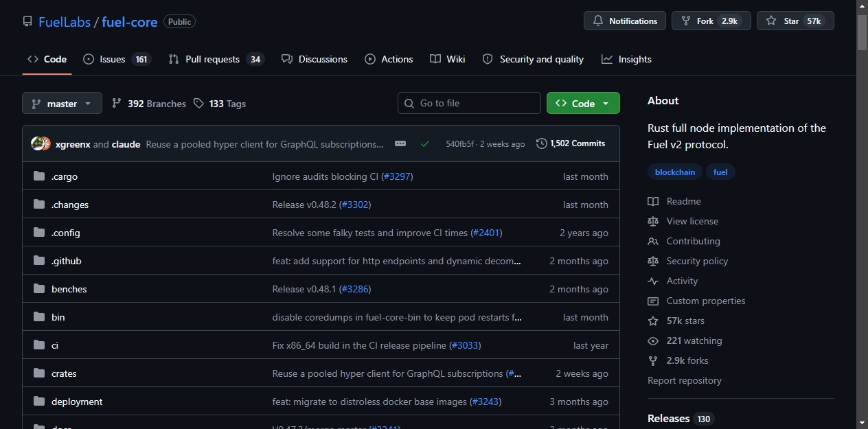This screenshot has height=429, width=868.
Task: Click the repository icon before FuelLabs
Action: click(27, 22)
